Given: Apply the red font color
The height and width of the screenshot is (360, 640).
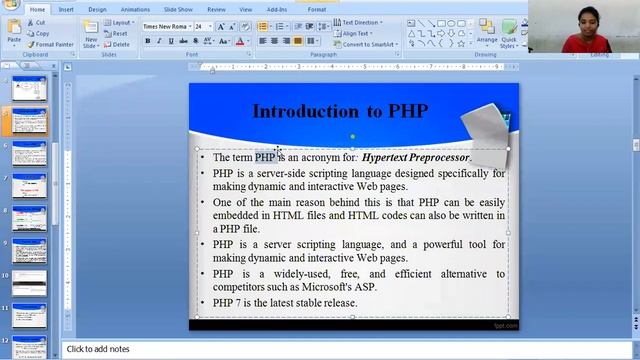Looking at the screenshot, I should click(x=240, y=41).
